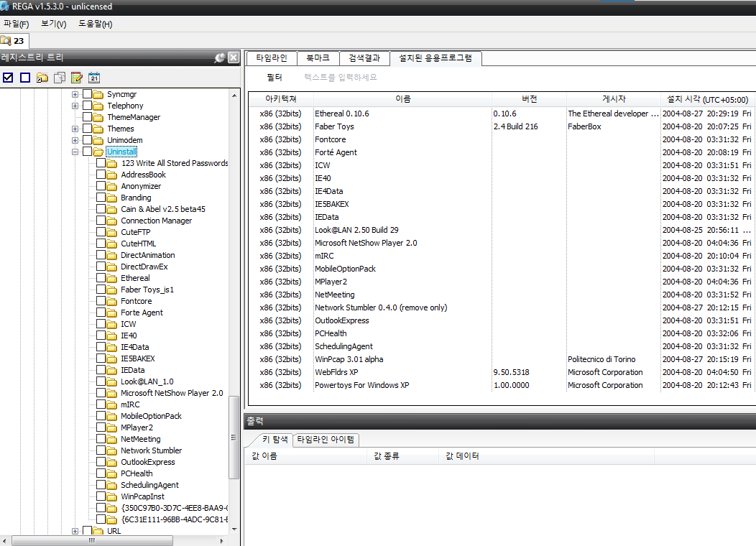Open the 보기(V) menu
This screenshot has height=546, width=756.
click(53, 24)
